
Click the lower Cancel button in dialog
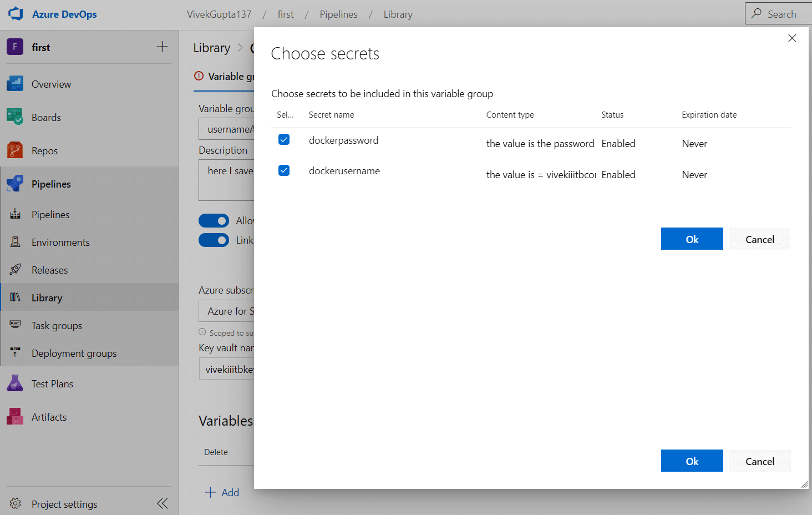[x=759, y=461]
